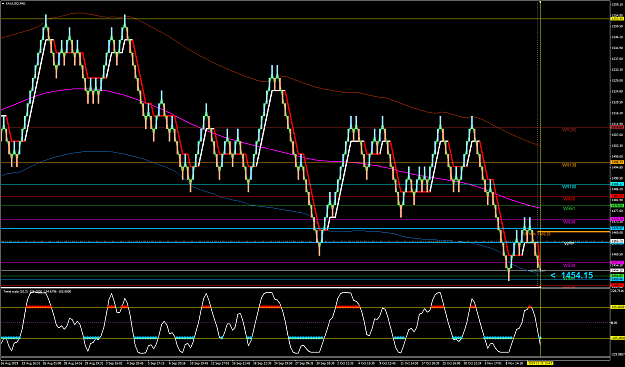Select the dark red weekly level label near the top

click(569, 130)
